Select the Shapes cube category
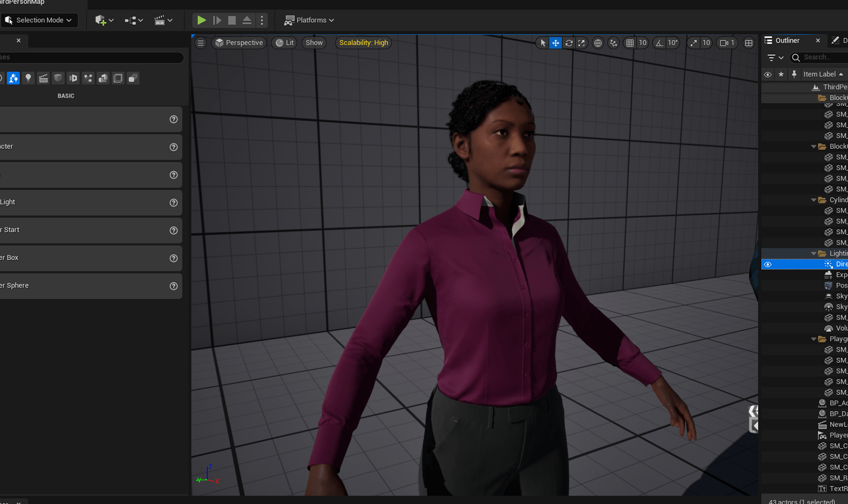The width and height of the screenshot is (848, 504). pyautogui.click(x=58, y=78)
